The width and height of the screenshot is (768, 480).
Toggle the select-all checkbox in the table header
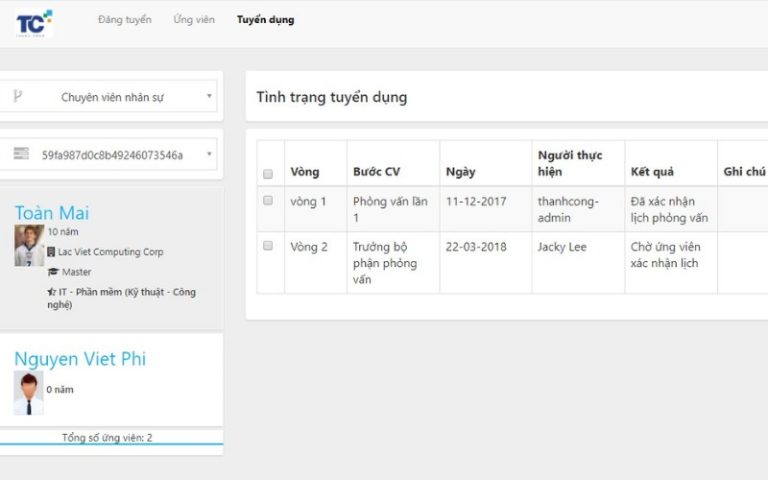tap(268, 174)
